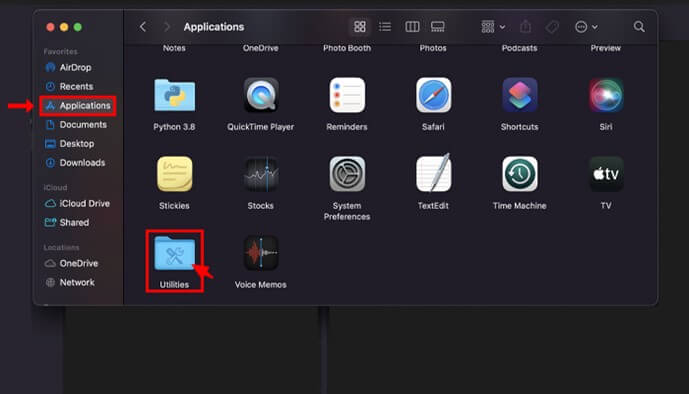Open Documents in the sidebar

click(77, 124)
